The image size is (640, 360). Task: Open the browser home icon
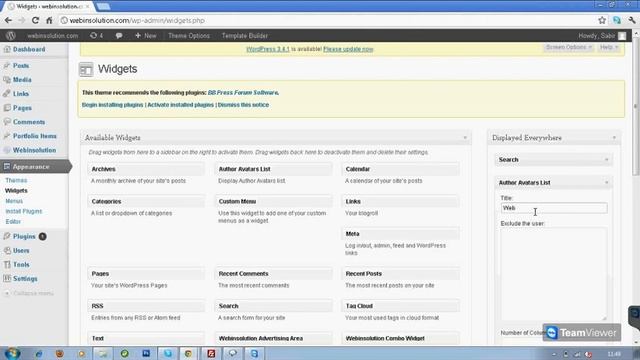(49, 20)
